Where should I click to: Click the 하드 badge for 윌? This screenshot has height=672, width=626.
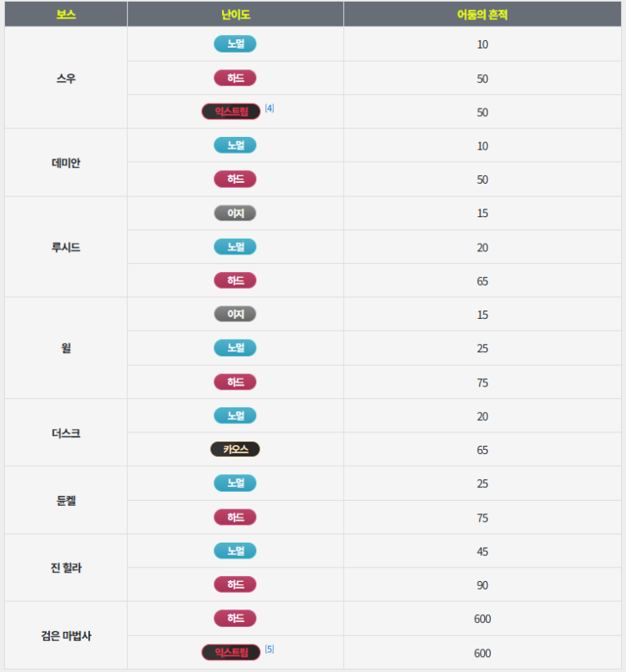235,381
